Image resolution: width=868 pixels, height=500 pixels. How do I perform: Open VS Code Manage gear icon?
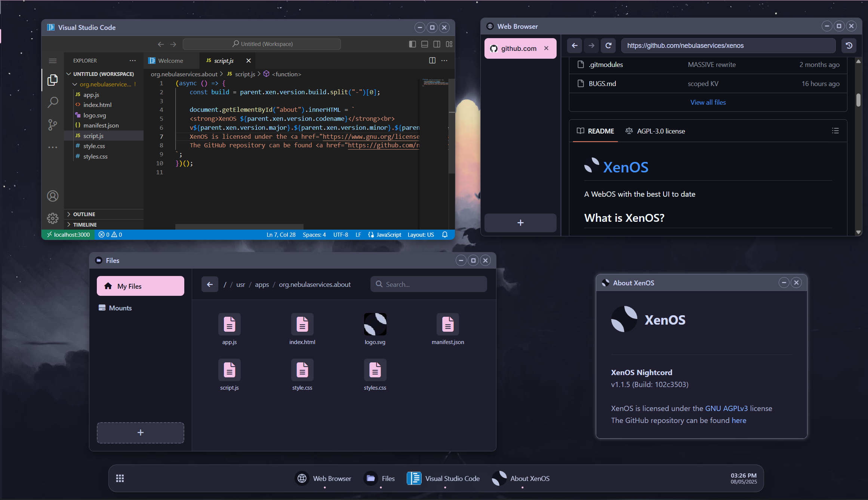pos(53,218)
